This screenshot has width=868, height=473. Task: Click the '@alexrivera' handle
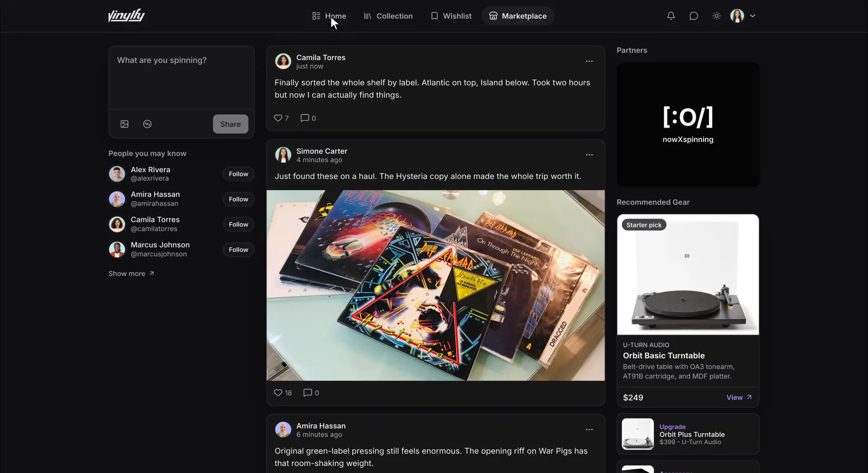(x=150, y=179)
